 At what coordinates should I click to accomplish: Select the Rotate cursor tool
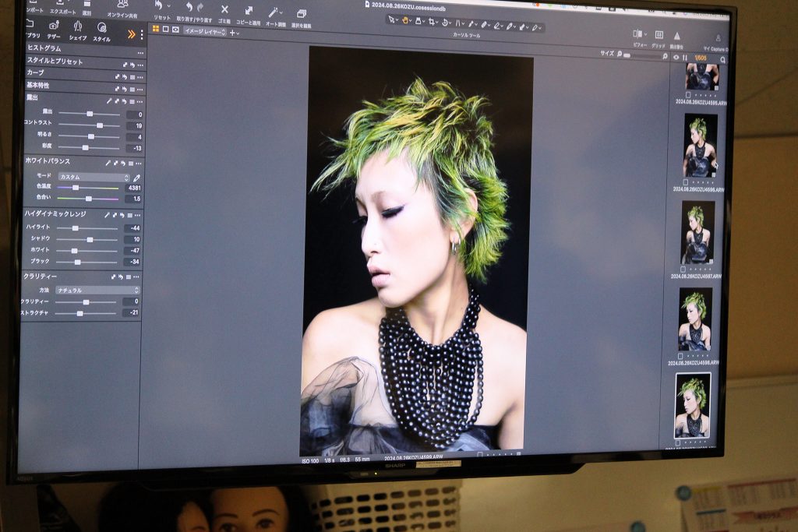point(445,23)
